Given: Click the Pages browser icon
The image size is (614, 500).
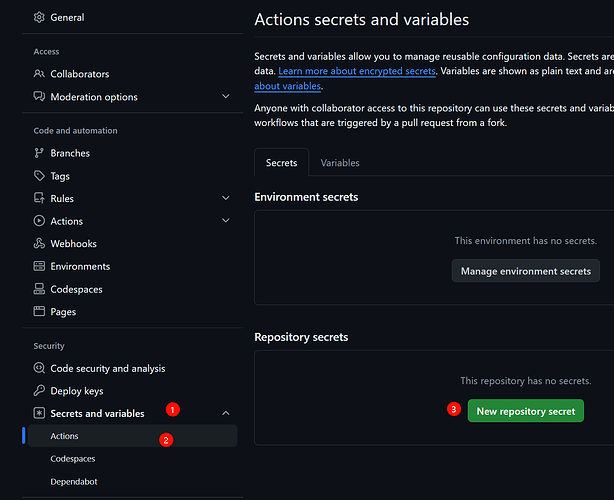Looking at the screenshot, I should (x=39, y=312).
